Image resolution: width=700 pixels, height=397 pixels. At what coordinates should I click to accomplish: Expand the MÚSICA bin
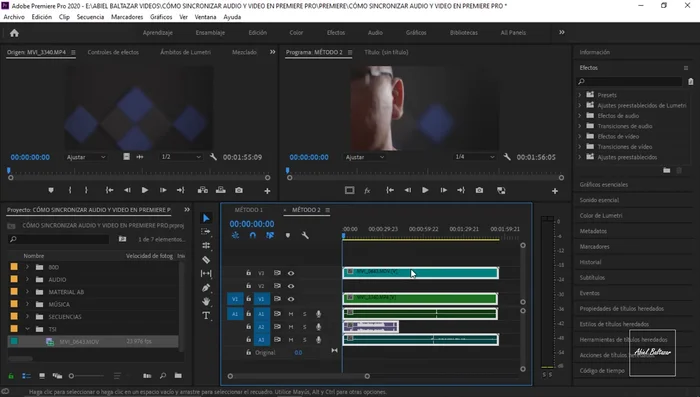(27, 304)
